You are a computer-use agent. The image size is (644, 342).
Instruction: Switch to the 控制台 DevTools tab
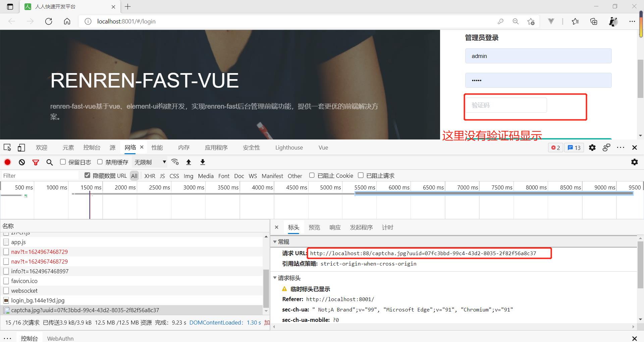coord(92,148)
